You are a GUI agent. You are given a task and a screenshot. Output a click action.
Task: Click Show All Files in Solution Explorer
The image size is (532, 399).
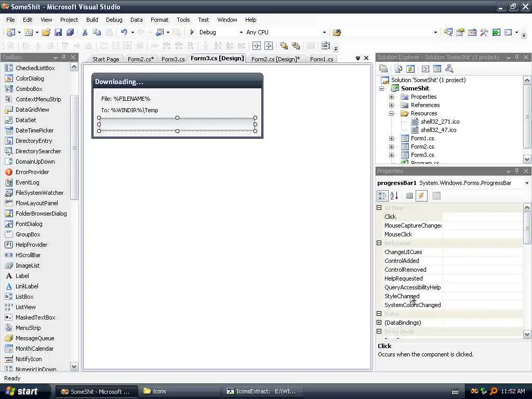coord(398,69)
